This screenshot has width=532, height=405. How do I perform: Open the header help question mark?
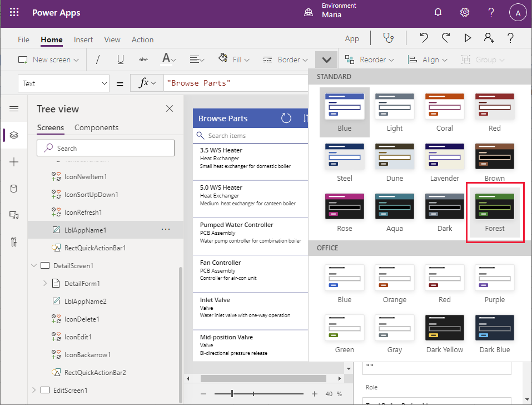tap(491, 13)
